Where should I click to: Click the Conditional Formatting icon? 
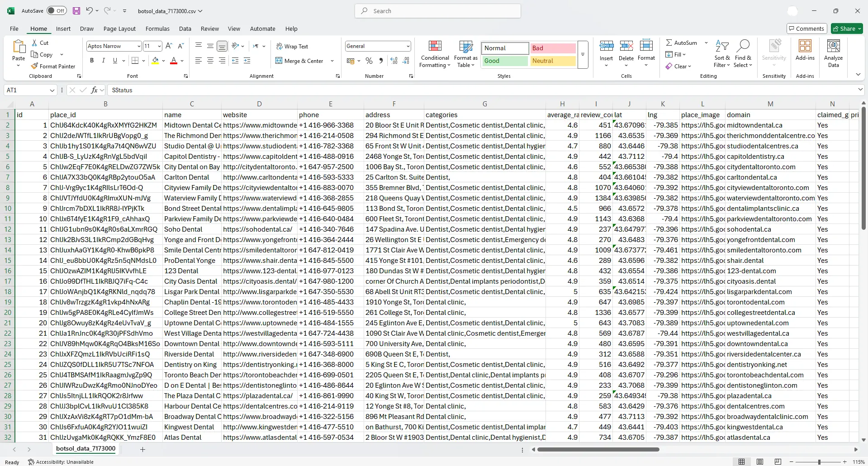[435, 47]
